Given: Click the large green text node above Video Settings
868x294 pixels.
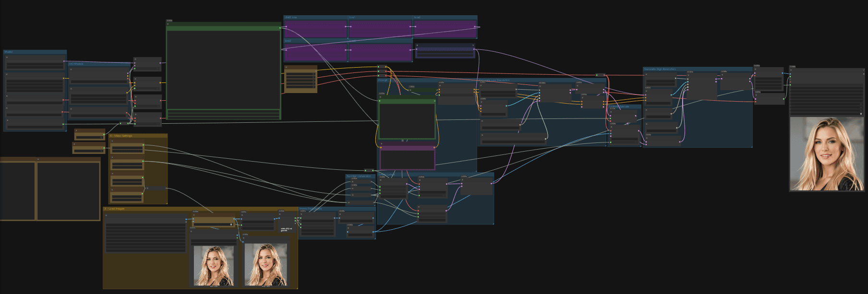Looking at the screenshot, I should 223,70.
